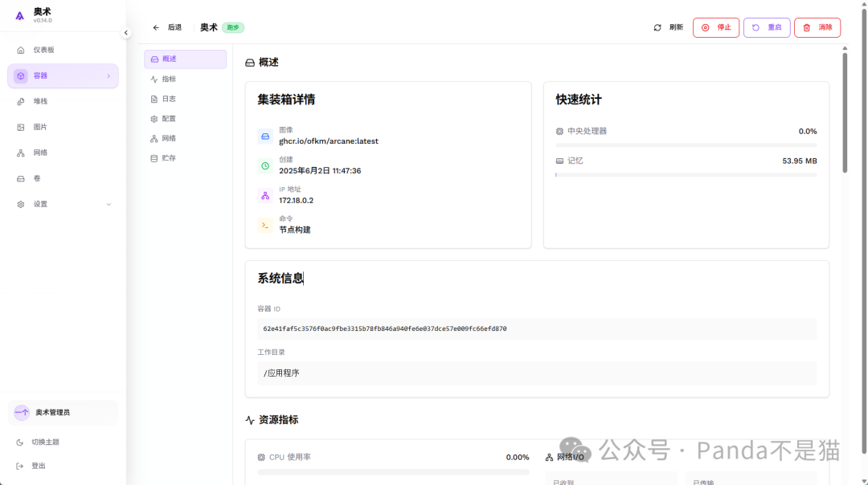Viewport: 868px width, 485px height.
Task: Remove the container with 消除
Action: point(817,27)
